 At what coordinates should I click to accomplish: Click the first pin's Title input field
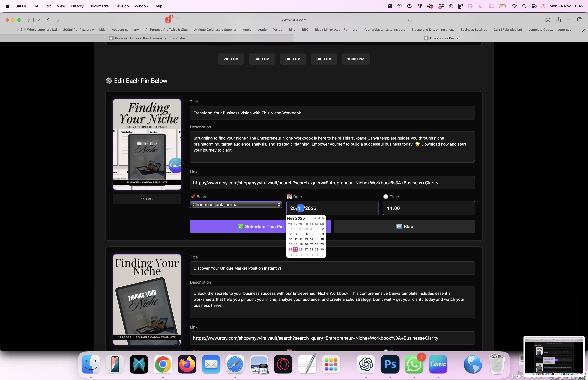pos(332,113)
